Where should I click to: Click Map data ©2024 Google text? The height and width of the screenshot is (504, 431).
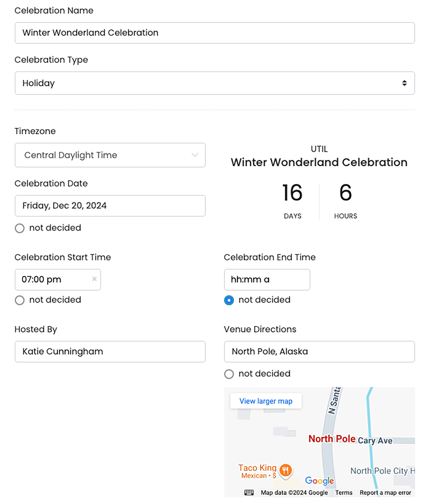coord(294,492)
